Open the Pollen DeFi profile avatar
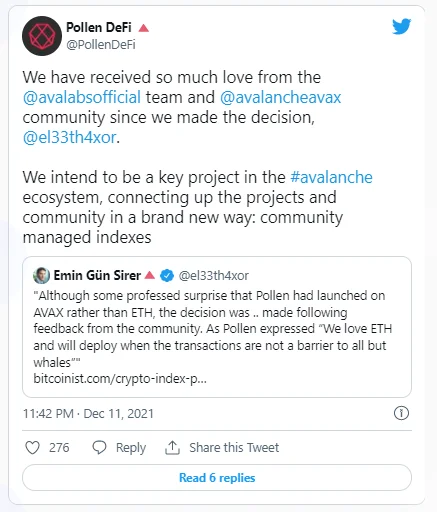437x512 pixels. coord(42,36)
